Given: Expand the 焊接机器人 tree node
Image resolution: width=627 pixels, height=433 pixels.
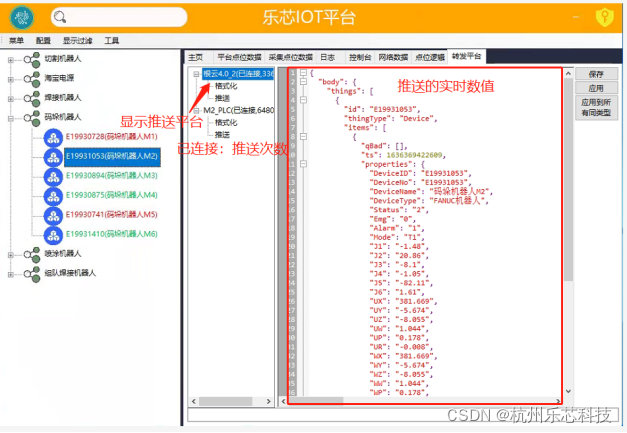Looking at the screenshot, I should [x=11, y=99].
